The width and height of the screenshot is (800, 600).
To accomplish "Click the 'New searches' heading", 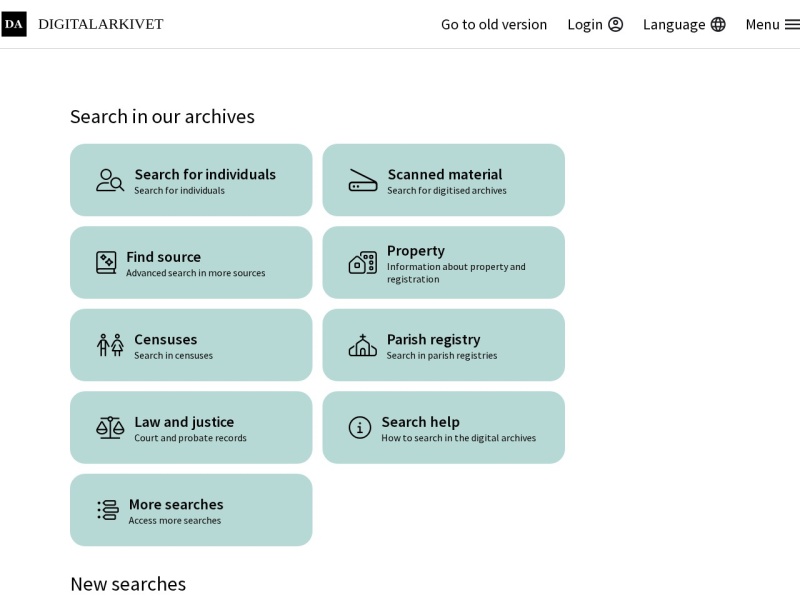I will coord(128,584).
